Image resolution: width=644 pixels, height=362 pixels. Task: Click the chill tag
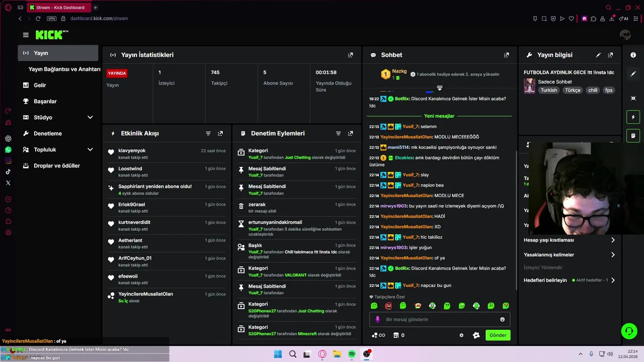[593, 90]
